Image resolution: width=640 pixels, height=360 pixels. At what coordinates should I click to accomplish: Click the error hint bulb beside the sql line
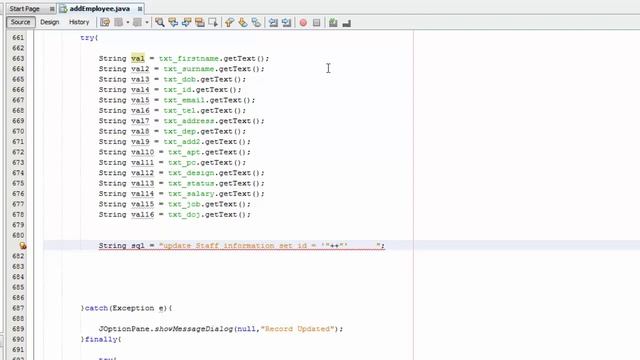(23, 246)
